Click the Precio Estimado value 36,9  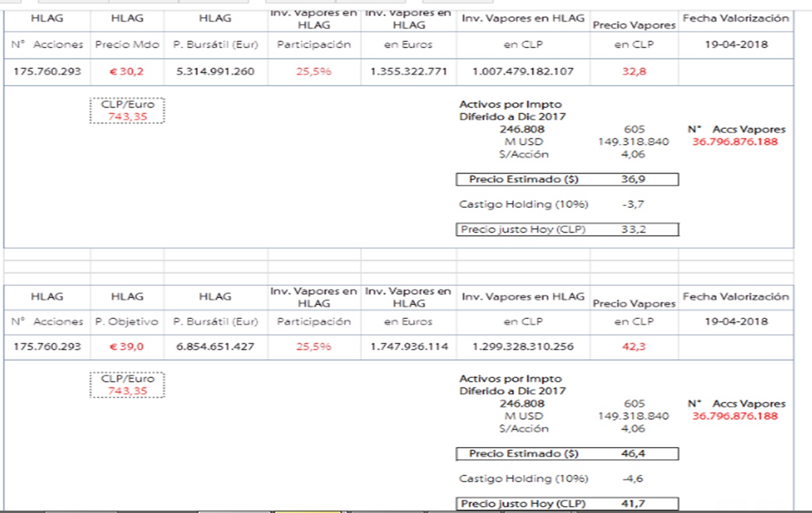tap(634, 179)
